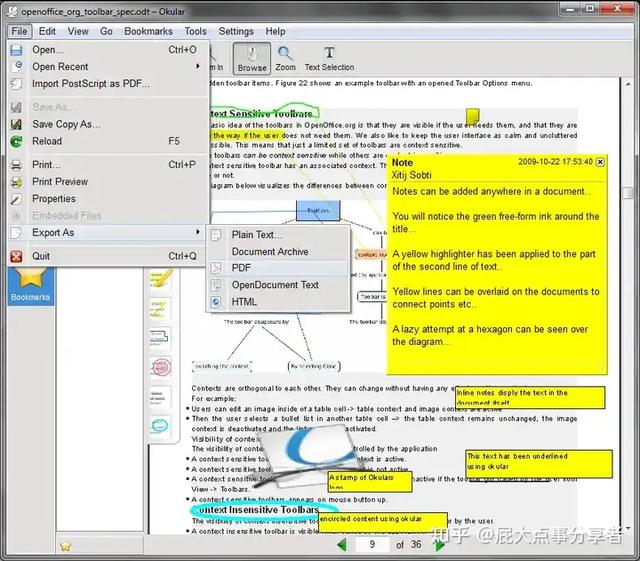Open the Tools menu
The height and width of the screenshot is (561, 640).
(x=196, y=31)
